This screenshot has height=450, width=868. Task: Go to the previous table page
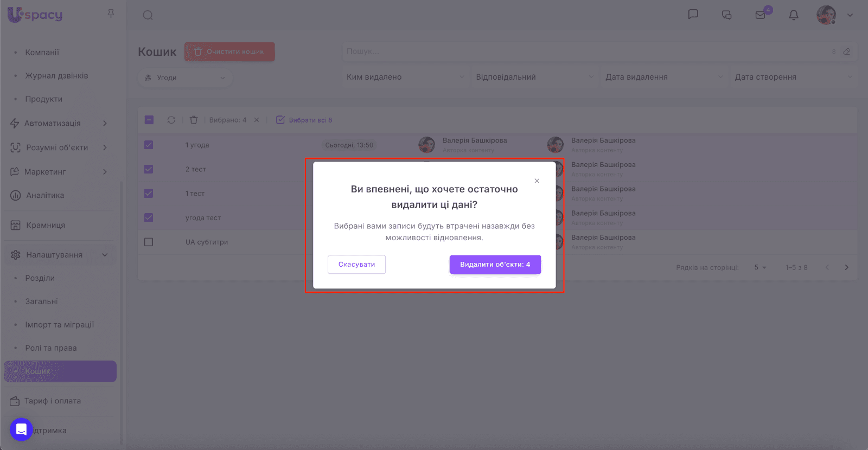(827, 267)
